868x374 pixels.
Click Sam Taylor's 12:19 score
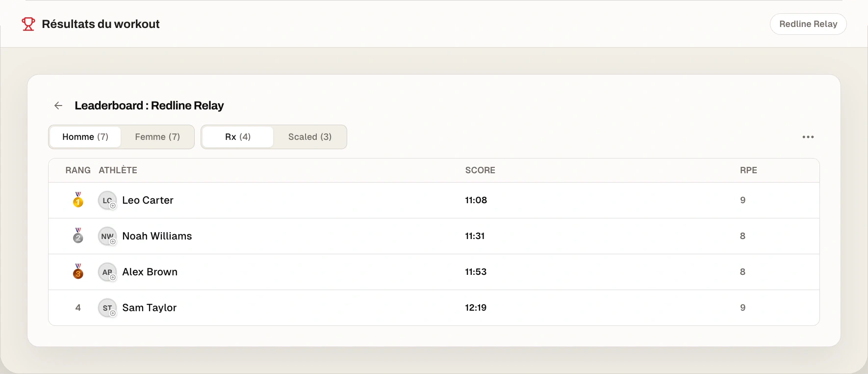[476, 308]
